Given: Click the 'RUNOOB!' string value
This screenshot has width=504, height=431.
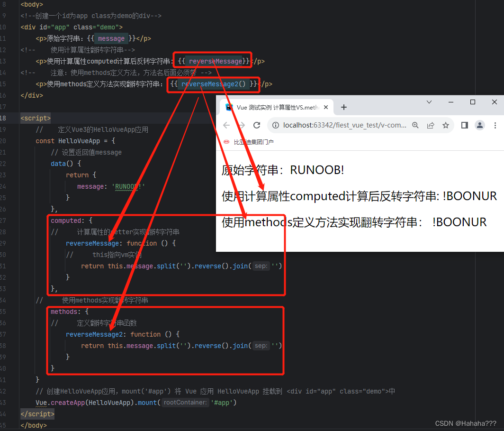Looking at the screenshot, I should click(128, 186).
